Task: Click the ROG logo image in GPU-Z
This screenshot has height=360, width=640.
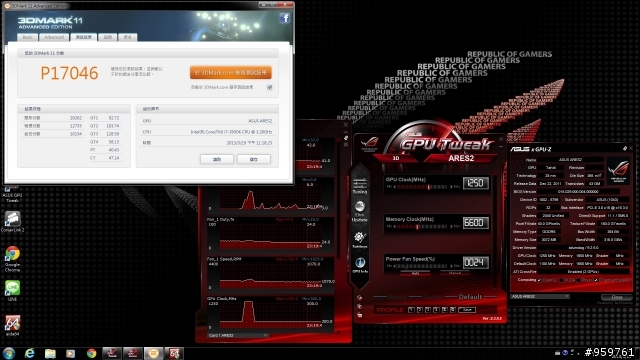Action: pyautogui.click(x=618, y=170)
